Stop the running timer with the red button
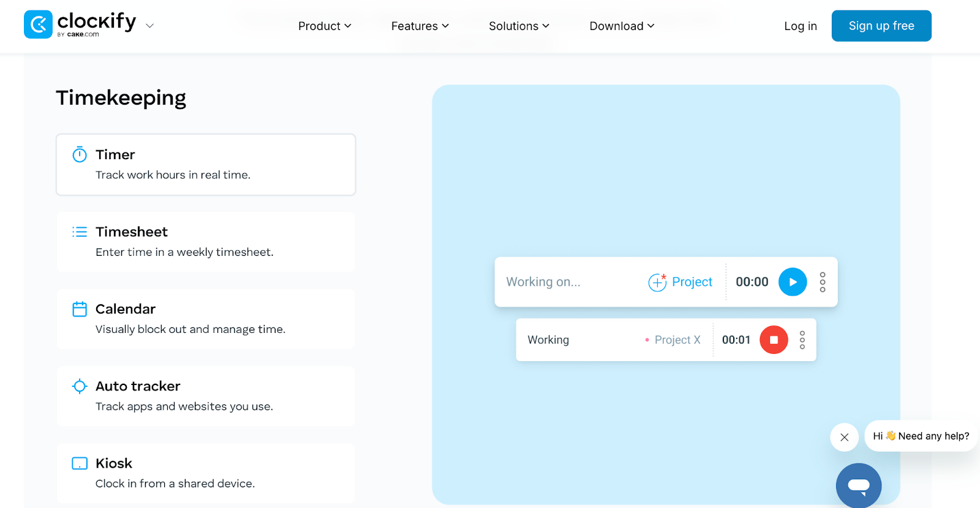Screen dimensions: 980x508 774,340
